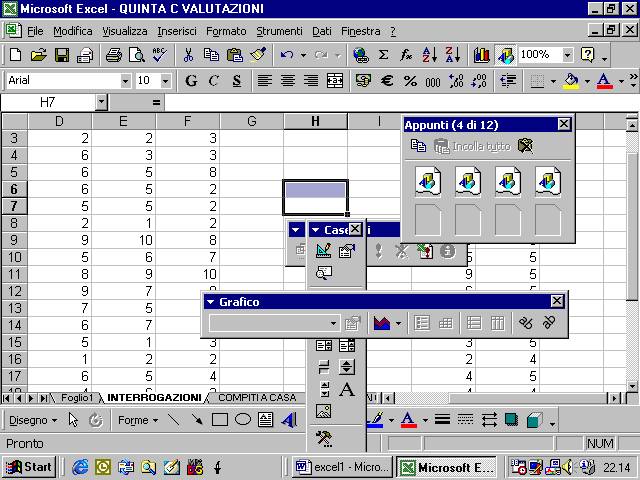
Task: Click the Euro currency format icon
Action: [x=387, y=80]
